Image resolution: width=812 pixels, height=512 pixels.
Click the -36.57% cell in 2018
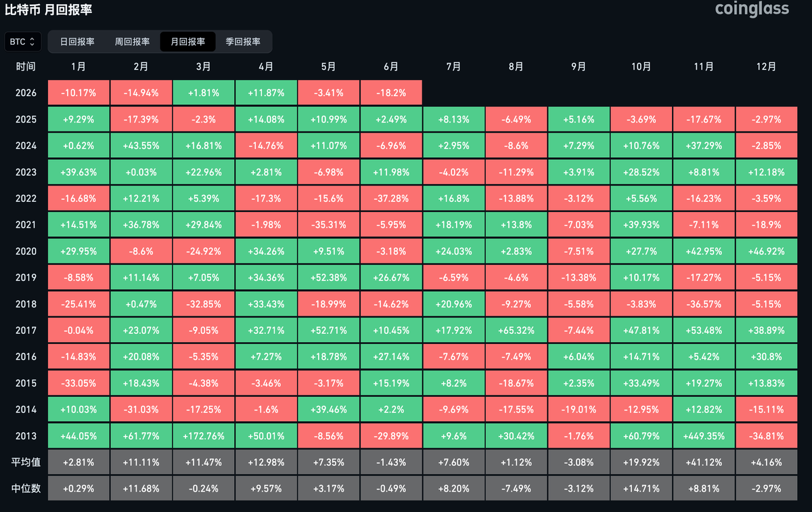pos(704,304)
